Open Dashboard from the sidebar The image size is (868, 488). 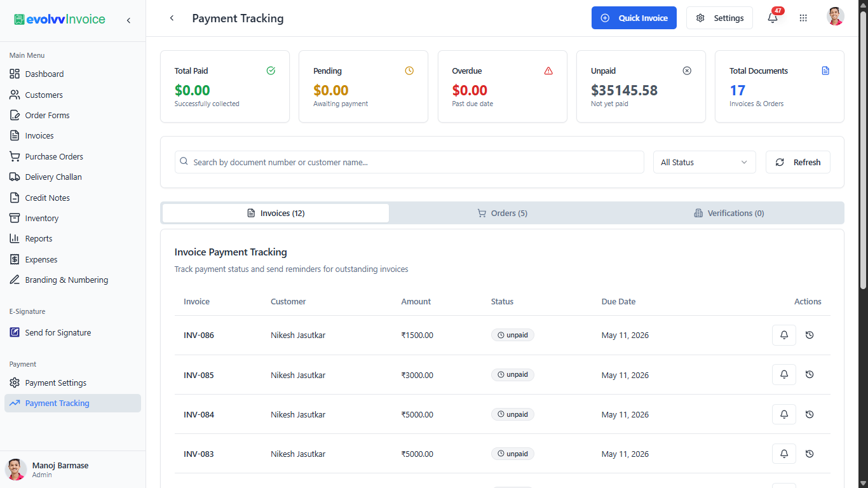click(x=73, y=74)
